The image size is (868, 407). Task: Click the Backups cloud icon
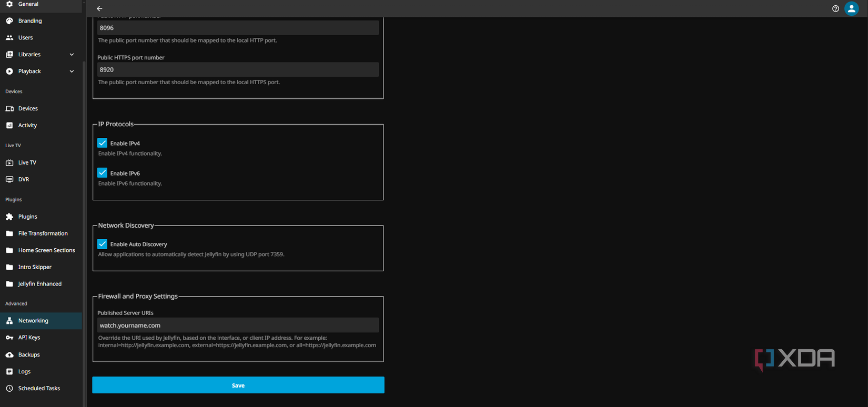click(x=9, y=354)
